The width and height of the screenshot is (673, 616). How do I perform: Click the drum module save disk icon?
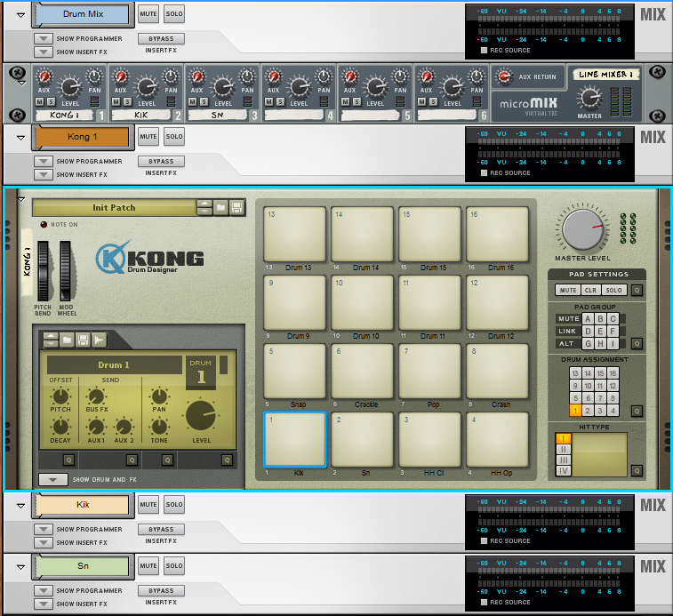click(83, 340)
